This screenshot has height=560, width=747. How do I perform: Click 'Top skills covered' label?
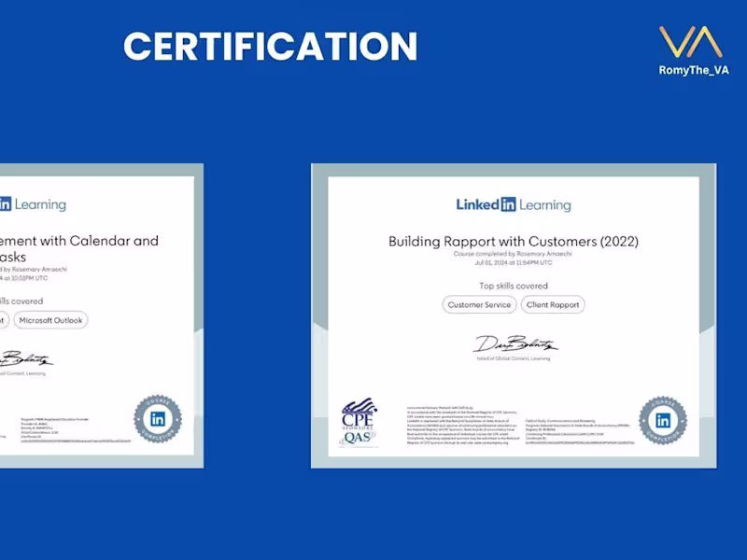point(514,286)
